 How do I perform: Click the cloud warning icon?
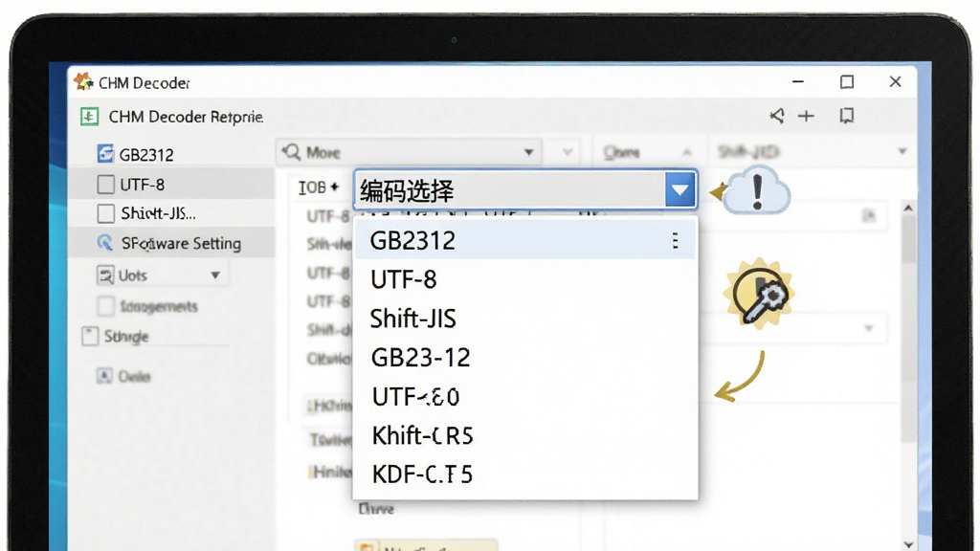click(x=758, y=190)
